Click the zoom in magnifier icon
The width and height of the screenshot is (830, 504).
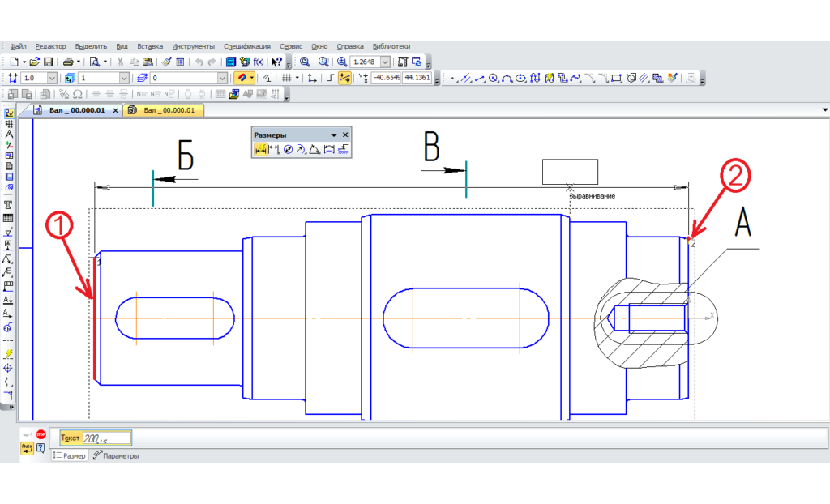point(342,62)
